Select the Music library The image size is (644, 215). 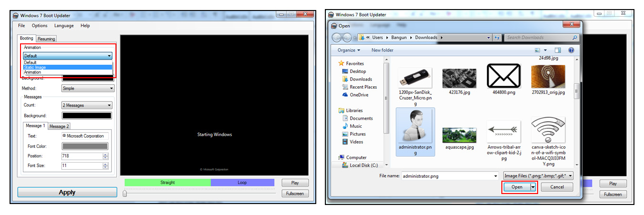(x=356, y=126)
